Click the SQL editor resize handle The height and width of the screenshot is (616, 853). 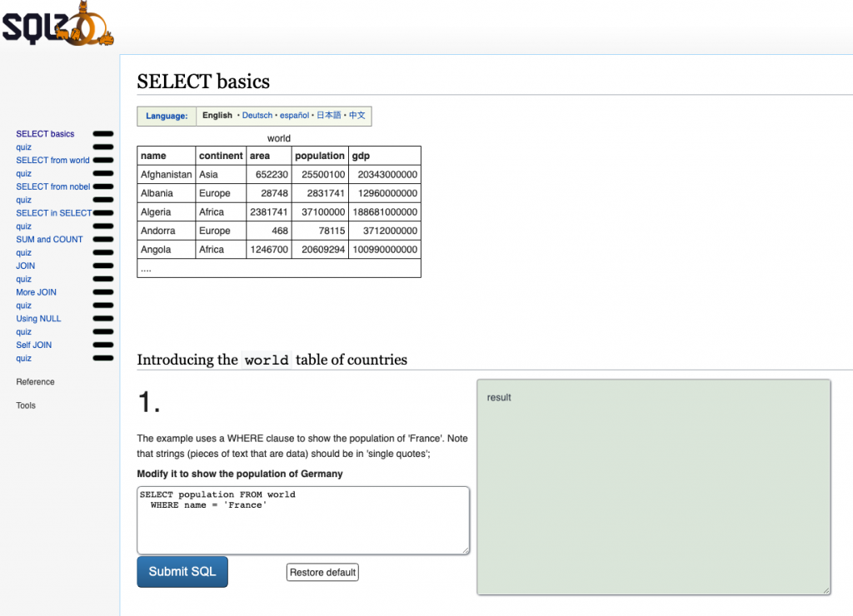(x=465, y=549)
